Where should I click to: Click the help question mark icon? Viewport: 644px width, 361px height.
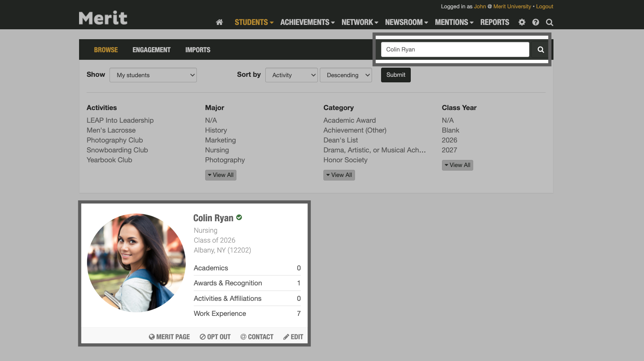click(x=536, y=22)
